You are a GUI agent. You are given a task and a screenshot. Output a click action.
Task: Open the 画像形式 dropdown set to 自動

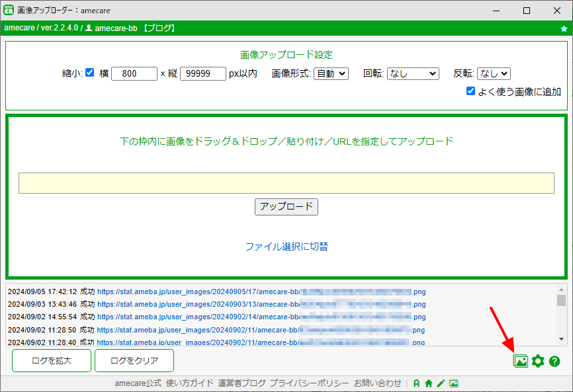331,74
